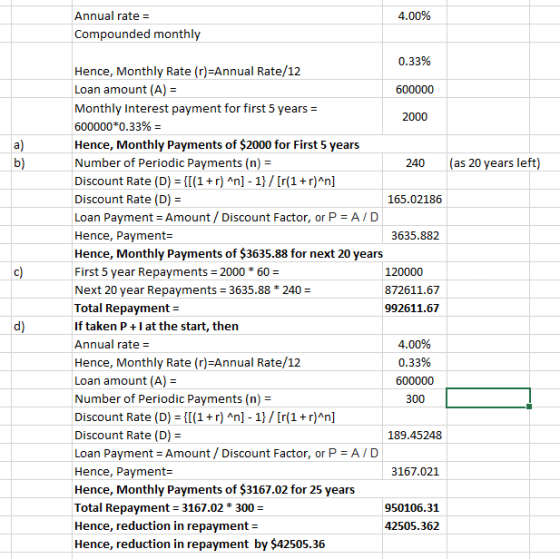
Task: Select the cell with value 240
Action: (415, 163)
